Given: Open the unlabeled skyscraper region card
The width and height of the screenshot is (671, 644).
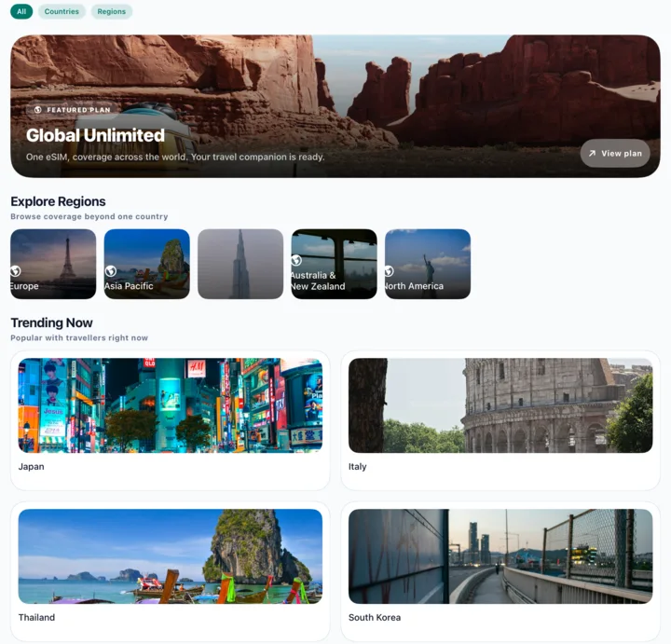Looking at the screenshot, I should (240, 264).
